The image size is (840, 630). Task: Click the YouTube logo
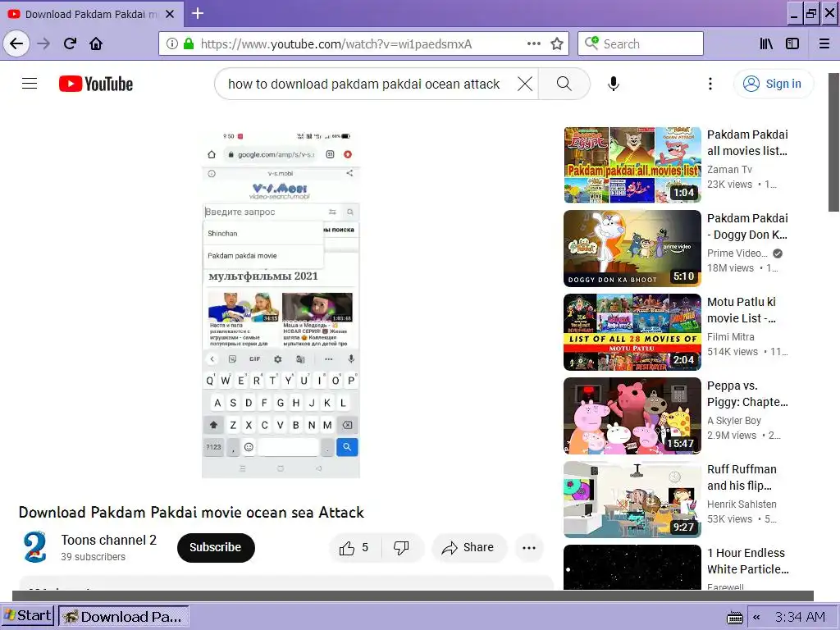(x=96, y=84)
